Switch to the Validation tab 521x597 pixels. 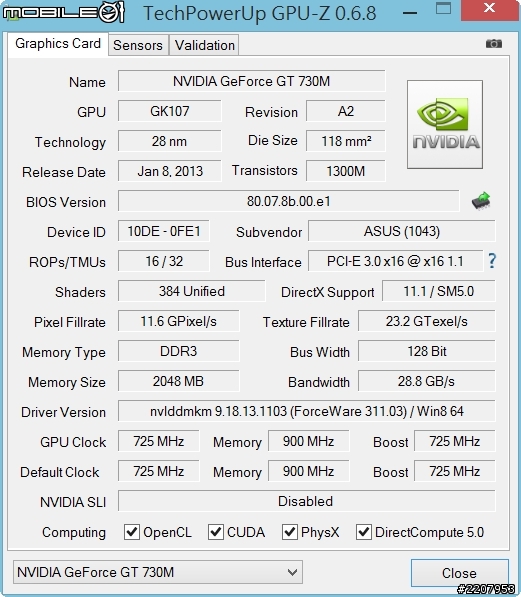[x=205, y=45]
